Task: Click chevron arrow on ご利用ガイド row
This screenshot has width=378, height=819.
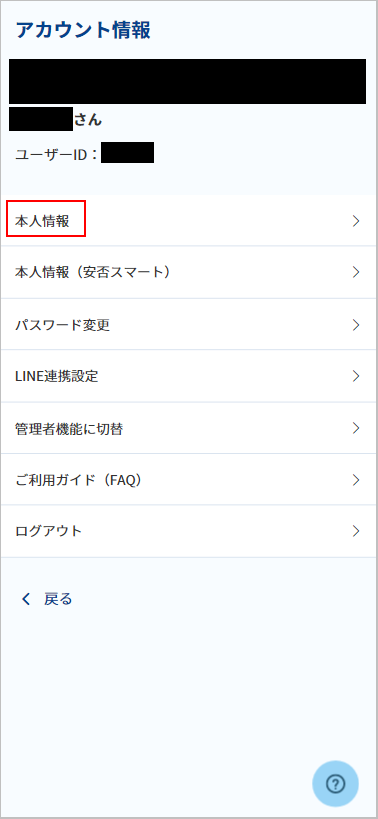Action: click(356, 480)
